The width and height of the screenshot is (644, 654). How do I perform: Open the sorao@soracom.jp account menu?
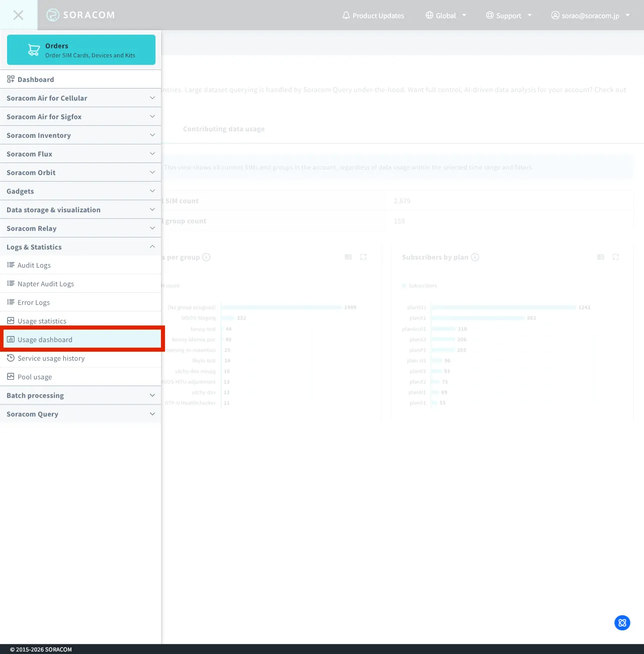pyautogui.click(x=591, y=16)
